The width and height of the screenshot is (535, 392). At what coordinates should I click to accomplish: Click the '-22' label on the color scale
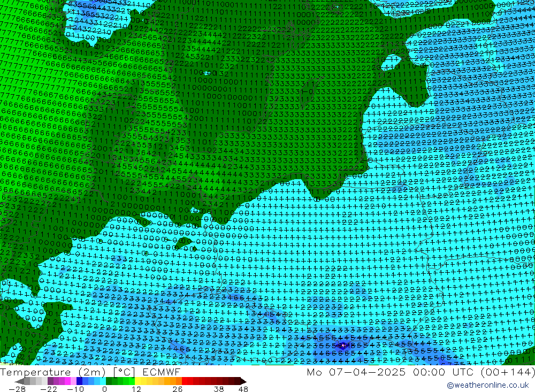[x=49, y=389]
